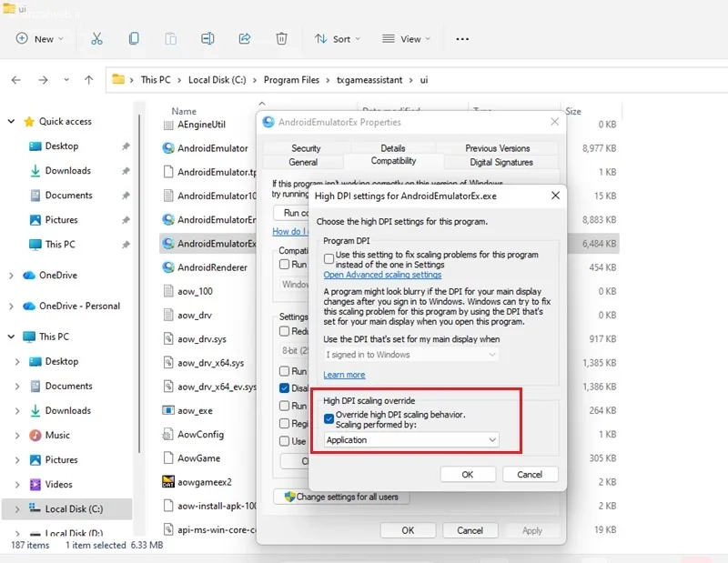Select the AndroidRenderer file icon
The width and height of the screenshot is (728, 563).
[x=168, y=267]
